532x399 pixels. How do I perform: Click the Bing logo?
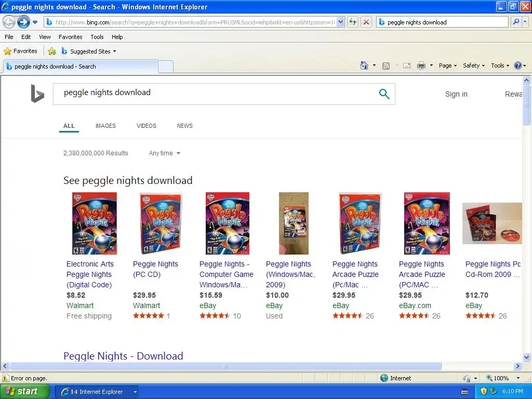[x=37, y=94]
